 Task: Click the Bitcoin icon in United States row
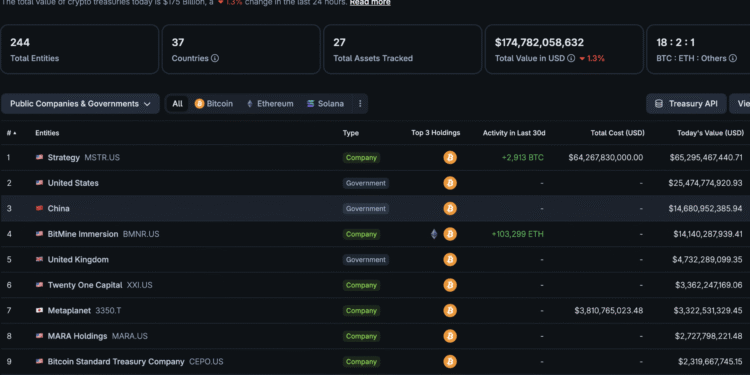coord(450,183)
